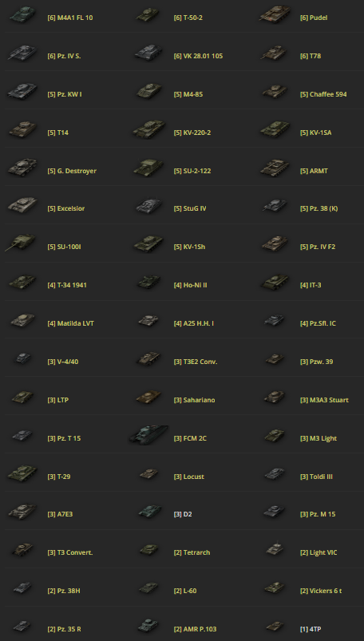
Task: Select the [3] T3E2 Conv. entry
Action: (x=196, y=362)
